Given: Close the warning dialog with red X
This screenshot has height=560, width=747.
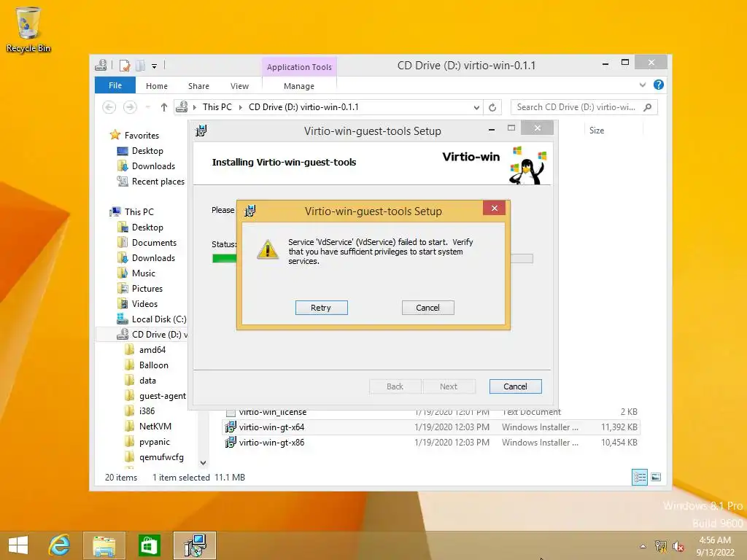Looking at the screenshot, I should tap(494, 208).
